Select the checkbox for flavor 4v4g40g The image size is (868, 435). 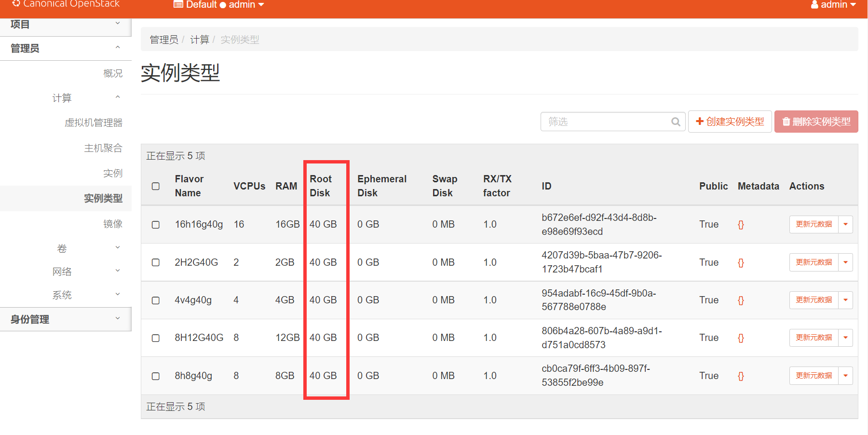click(156, 300)
